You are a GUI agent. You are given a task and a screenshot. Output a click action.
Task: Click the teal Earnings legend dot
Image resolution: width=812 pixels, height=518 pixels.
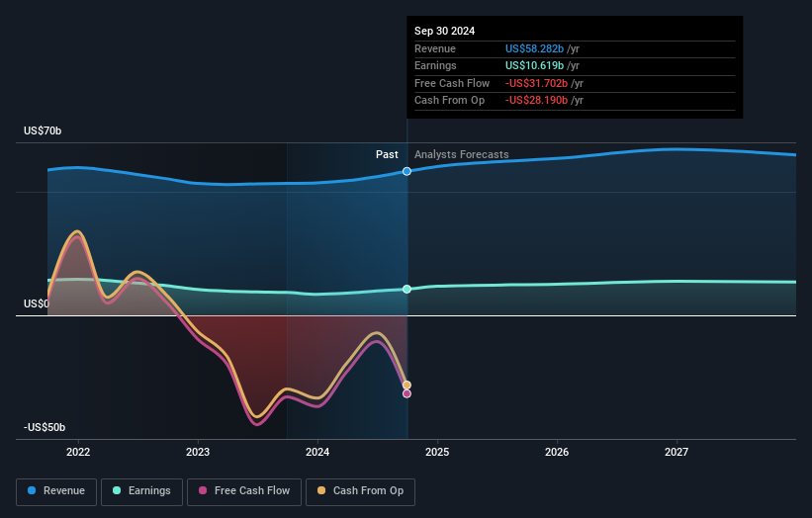tap(117, 490)
